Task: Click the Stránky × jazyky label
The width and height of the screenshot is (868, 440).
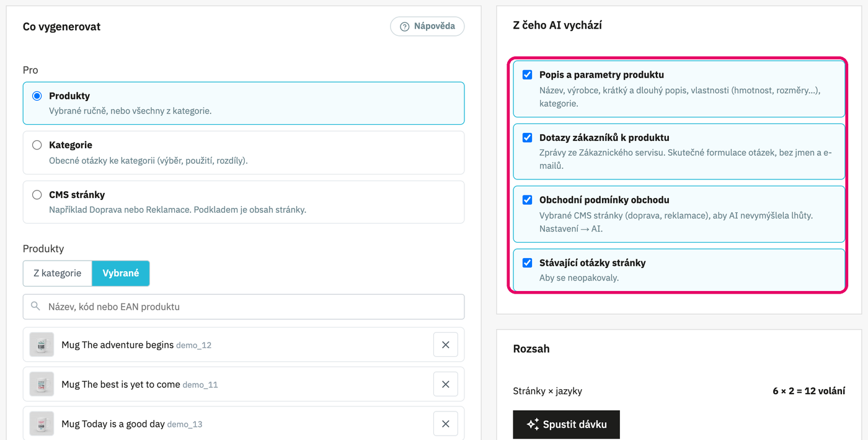Action: coord(547,391)
